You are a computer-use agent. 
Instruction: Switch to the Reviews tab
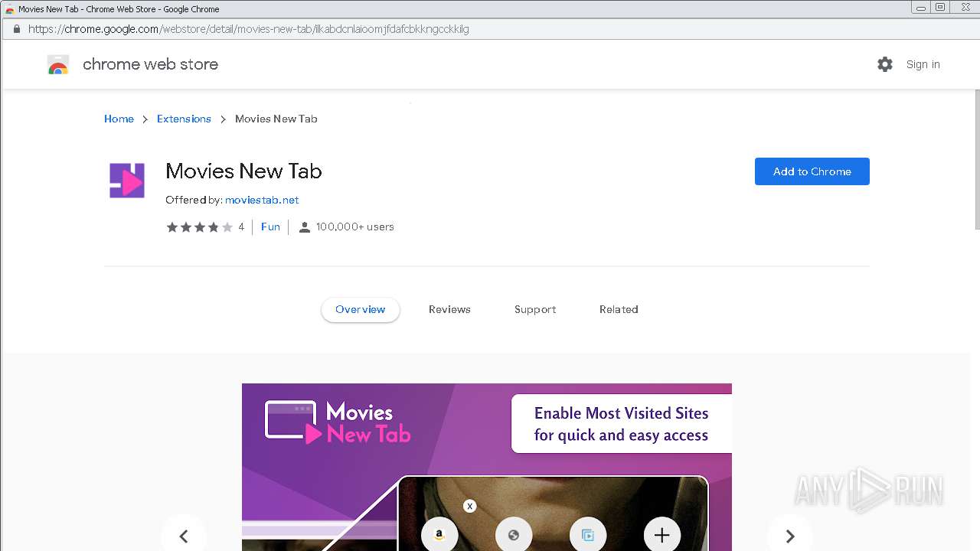(x=449, y=310)
